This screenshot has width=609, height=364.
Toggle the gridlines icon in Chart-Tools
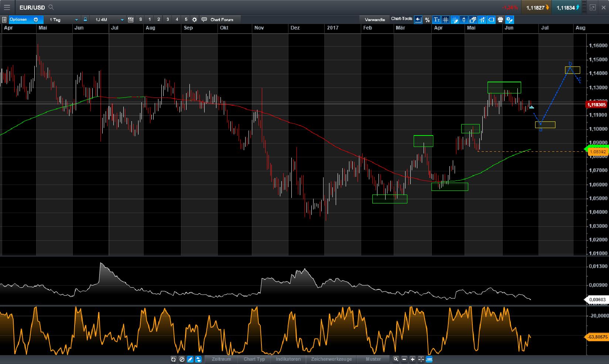pos(446,20)
